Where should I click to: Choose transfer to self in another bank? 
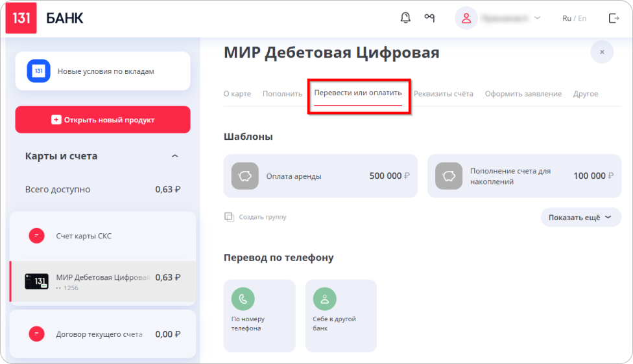pyautogui.click(x=325, y=299)
